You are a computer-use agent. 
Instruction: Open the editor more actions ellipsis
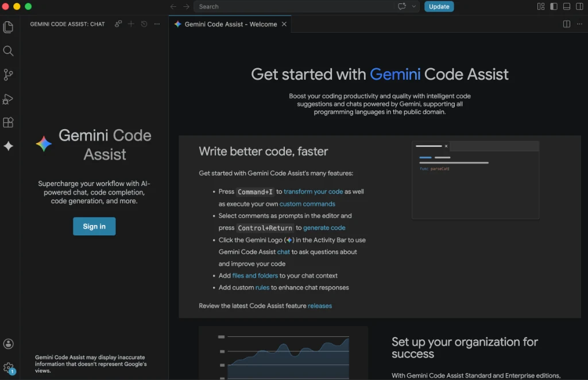(579, 24)
